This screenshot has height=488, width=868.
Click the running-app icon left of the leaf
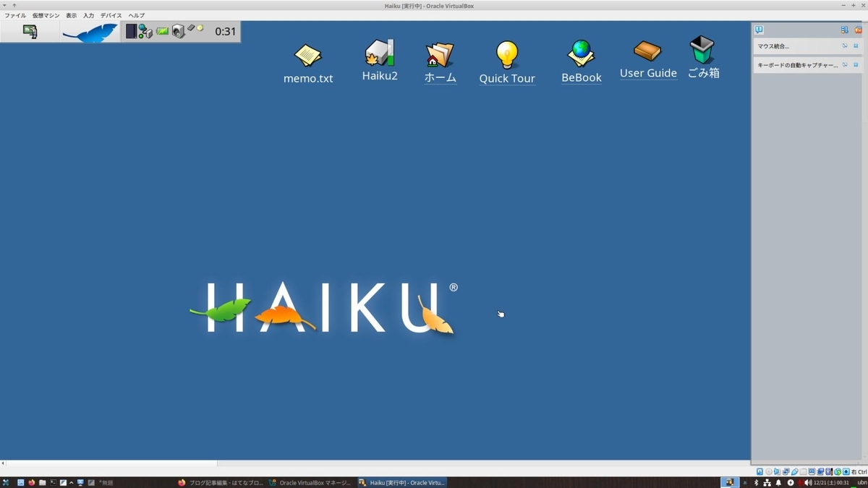coord(30,32)
